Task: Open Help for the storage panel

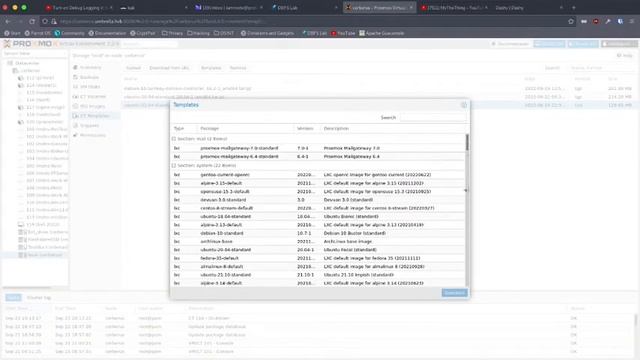Action: [x=625, y=55]
